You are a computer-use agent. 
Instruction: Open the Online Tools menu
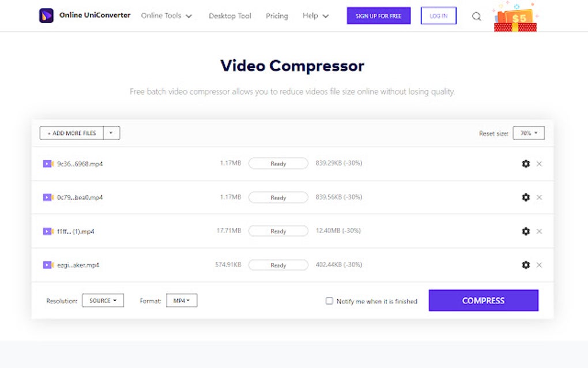[x=167, y=16]
